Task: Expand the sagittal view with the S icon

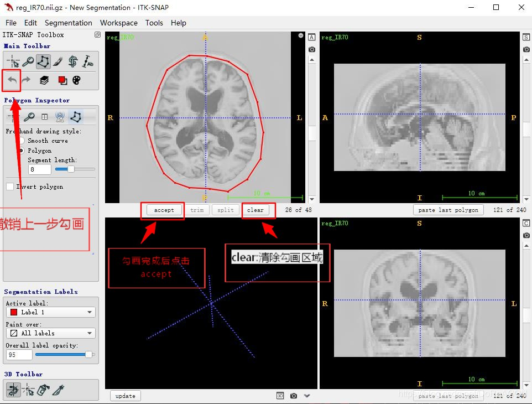Action: pos(526,37)
